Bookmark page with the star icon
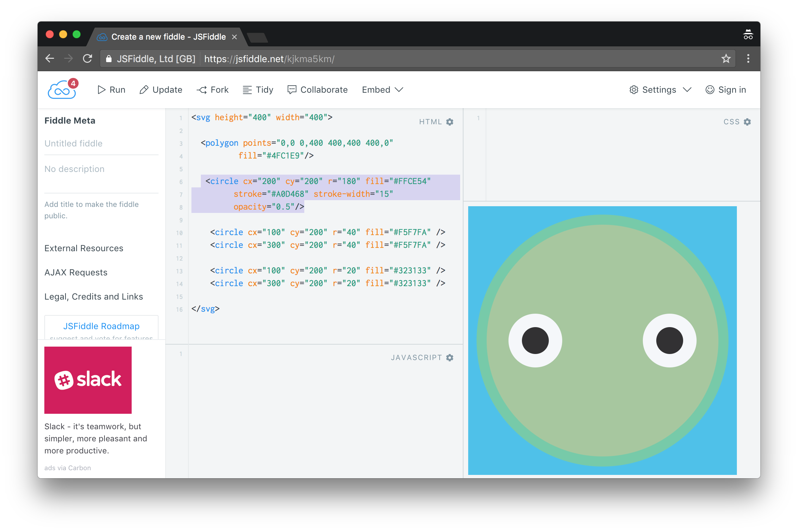 coord(726,59)
